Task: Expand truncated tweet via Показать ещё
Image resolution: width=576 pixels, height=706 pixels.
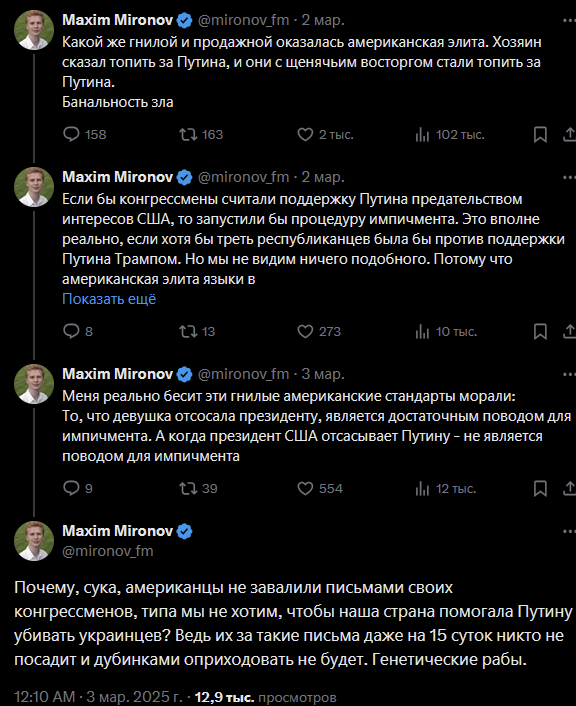Action: pos(109,299)
